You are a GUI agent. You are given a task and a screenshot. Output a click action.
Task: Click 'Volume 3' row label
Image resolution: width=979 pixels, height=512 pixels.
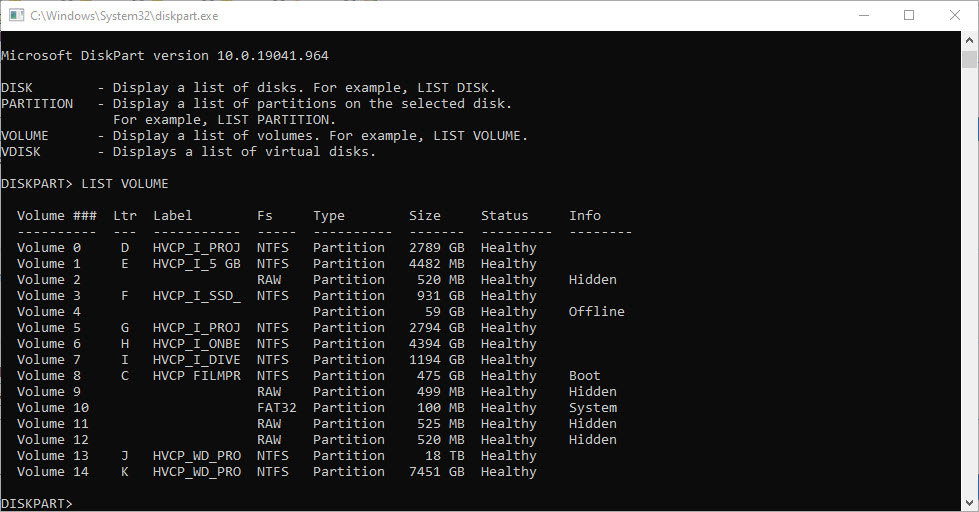pos(49,295)
